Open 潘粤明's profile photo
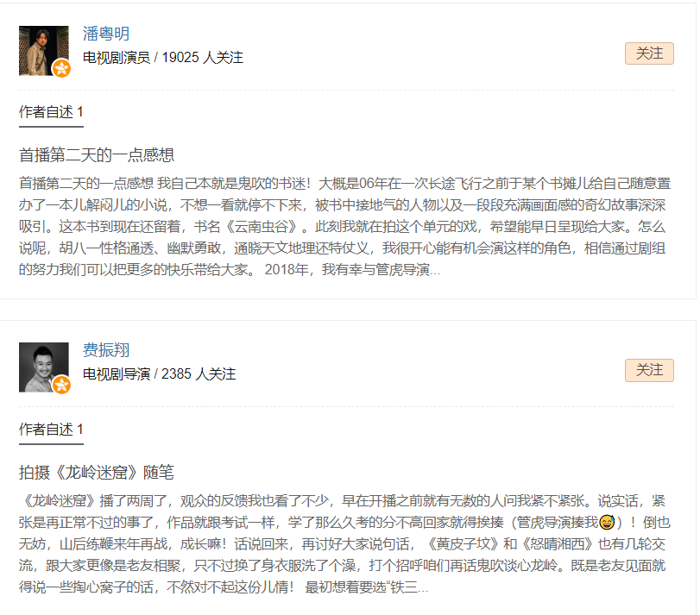The image size is (700, 615). 44,50
